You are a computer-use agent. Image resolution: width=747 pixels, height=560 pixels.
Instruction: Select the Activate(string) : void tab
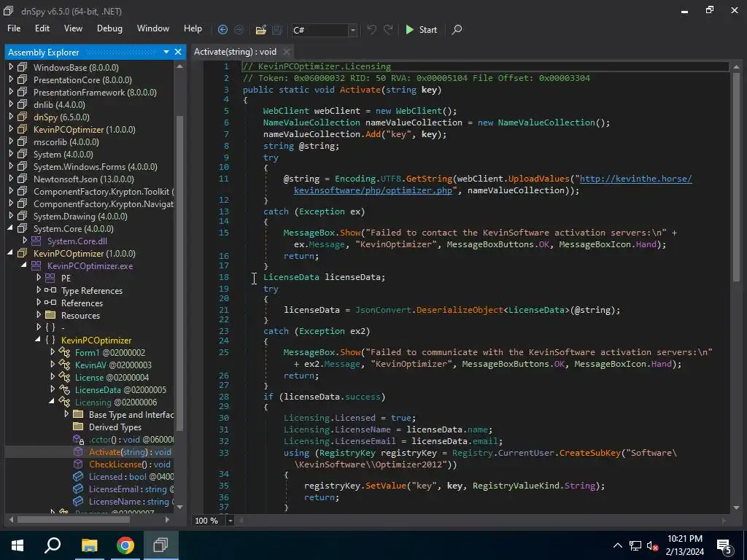[235, 52]
